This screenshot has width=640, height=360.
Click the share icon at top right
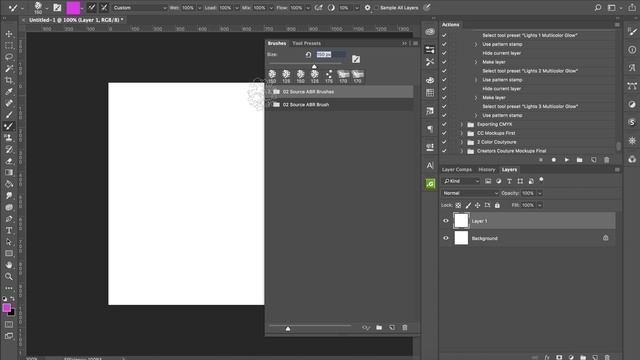tap(632, 7)
